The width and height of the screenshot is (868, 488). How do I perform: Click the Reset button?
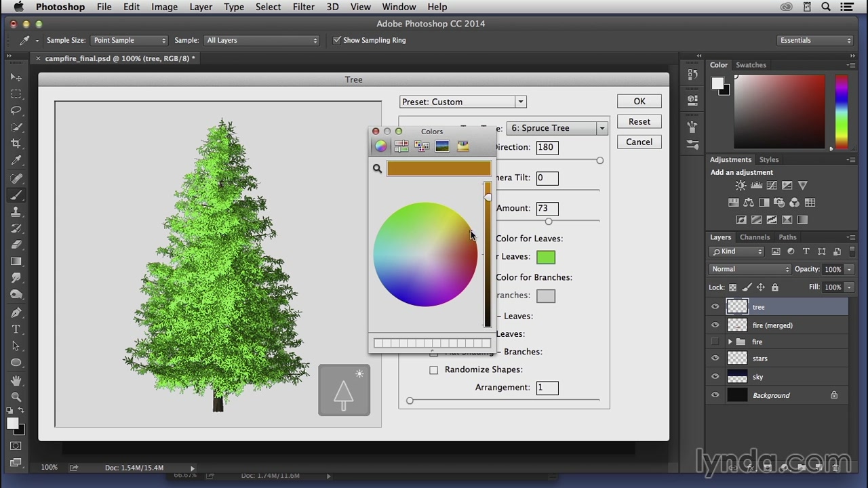[x=639, y=121]
